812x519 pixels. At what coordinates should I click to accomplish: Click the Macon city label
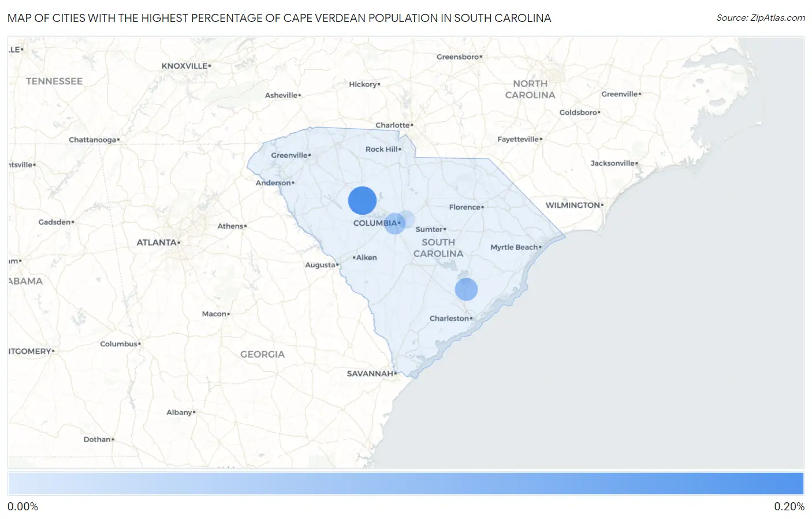coord(214,314)
